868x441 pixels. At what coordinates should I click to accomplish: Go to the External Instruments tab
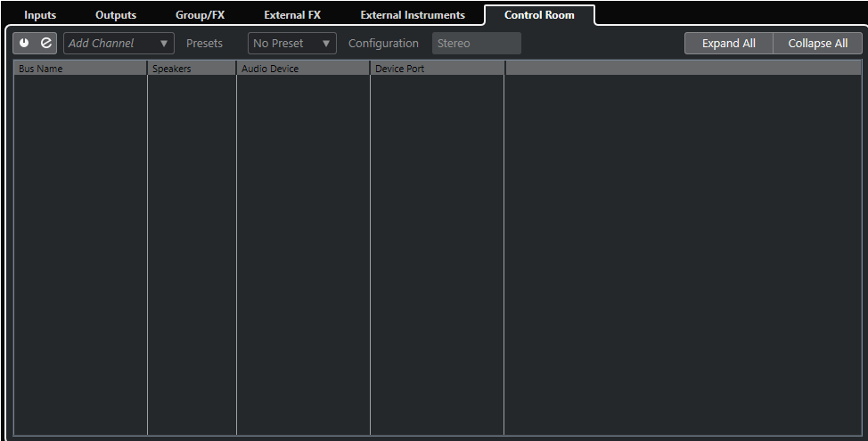point(413,15)
